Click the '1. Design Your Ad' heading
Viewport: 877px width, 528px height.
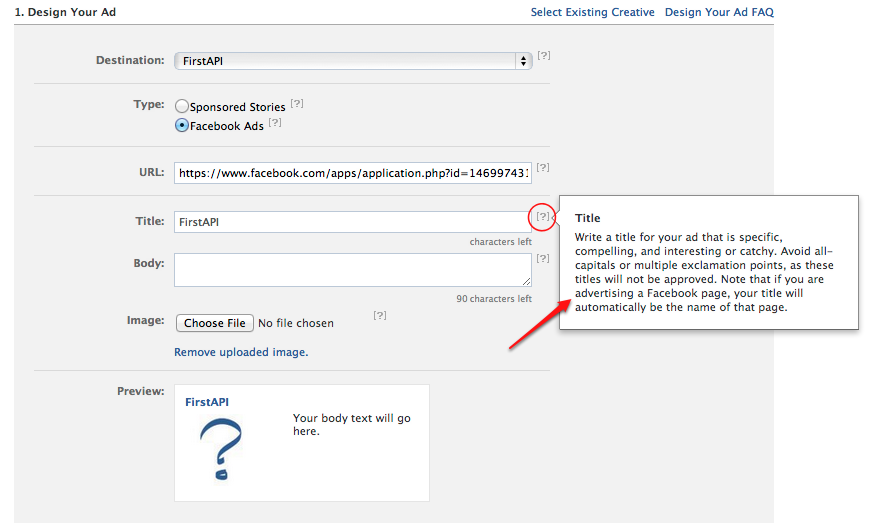tap(65, 12)
